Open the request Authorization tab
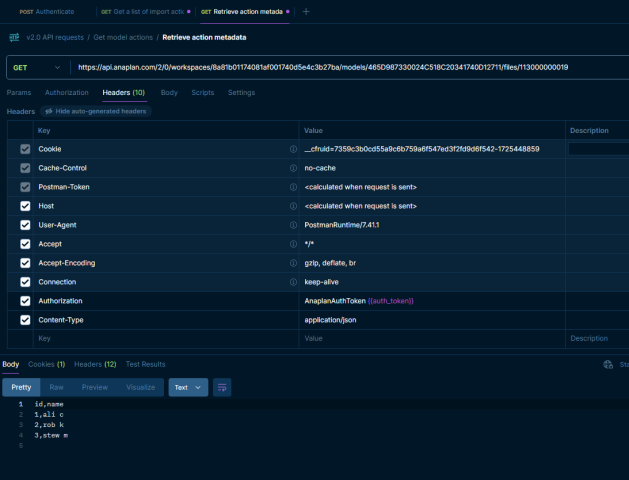629x480 pixels. [67, 93]
